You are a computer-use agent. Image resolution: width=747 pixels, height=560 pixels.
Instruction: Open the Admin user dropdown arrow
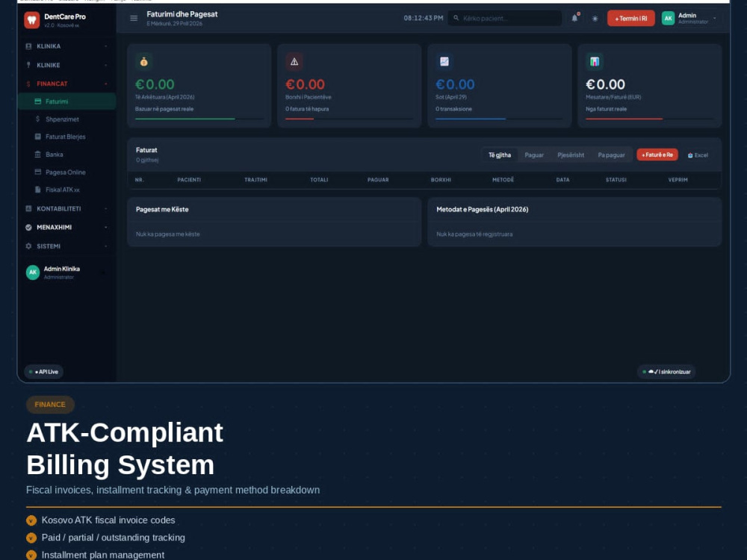(x=714, y=18)
